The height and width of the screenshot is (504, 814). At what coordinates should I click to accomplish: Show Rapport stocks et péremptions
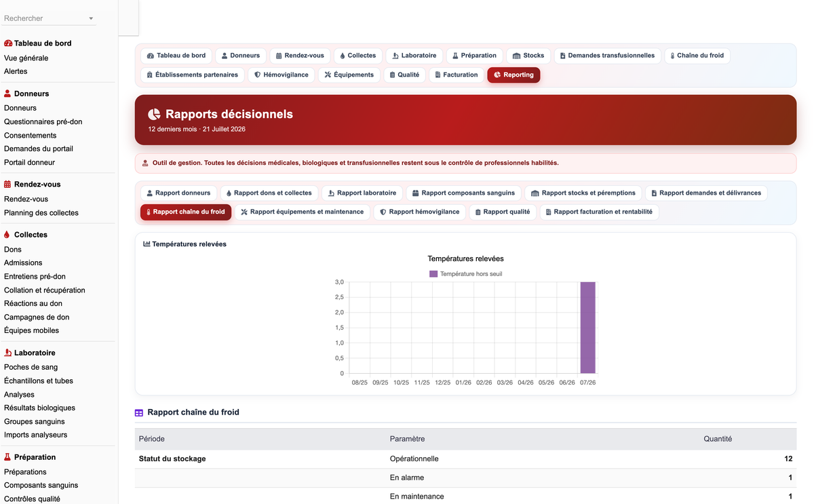583,193
